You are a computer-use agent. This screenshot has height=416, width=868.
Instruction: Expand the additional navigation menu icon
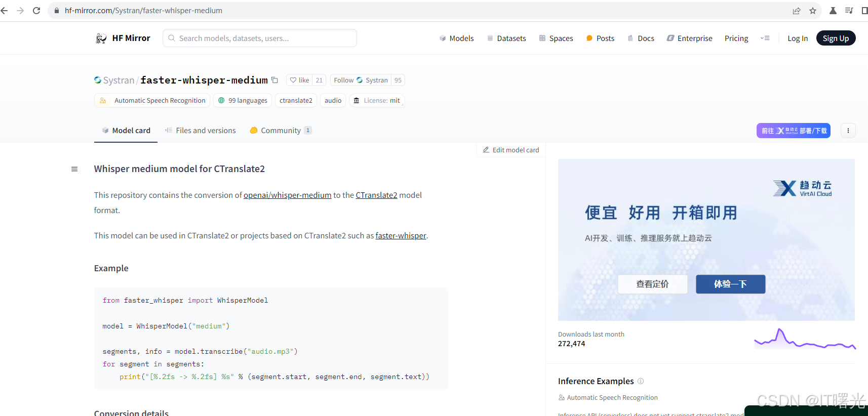765,38
